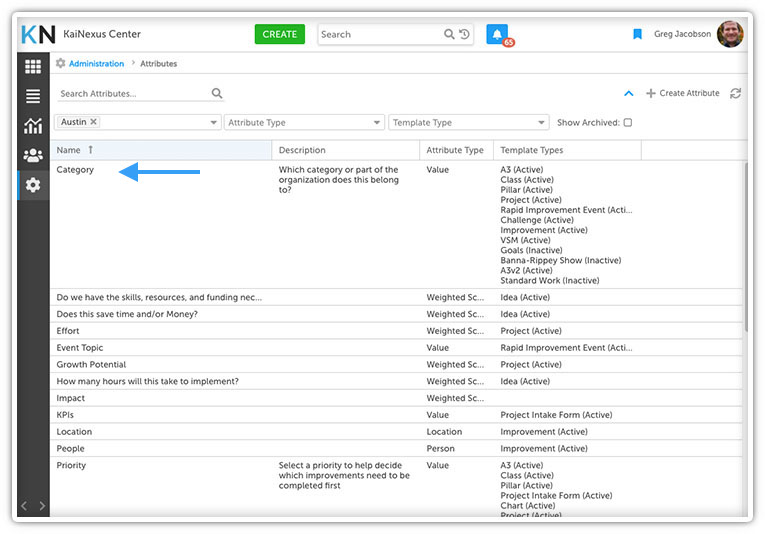
Task: Open the people icon in sidebar
Action: click(33, 156)
